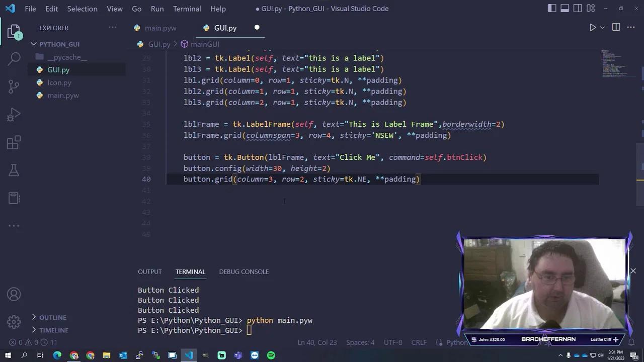Expand the OUTLINE section

pyautogui.click(x=50, y=317)
